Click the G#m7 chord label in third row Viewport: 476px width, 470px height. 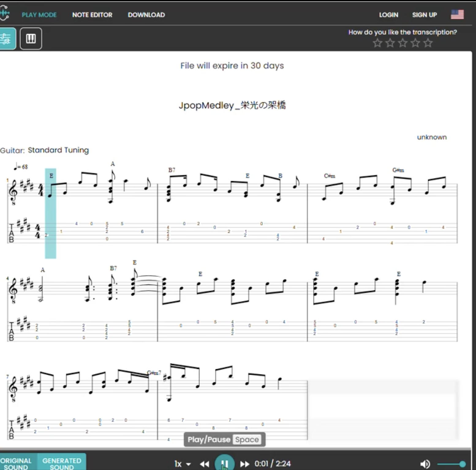pyautogui.click(x=154, y=373)
